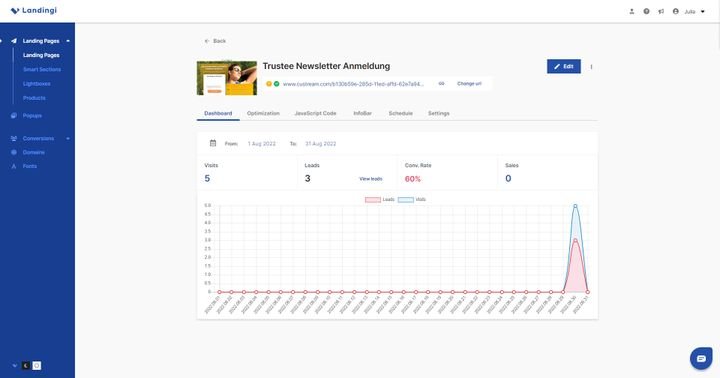Expand the Conversions section arrow

tap(68, 138)
